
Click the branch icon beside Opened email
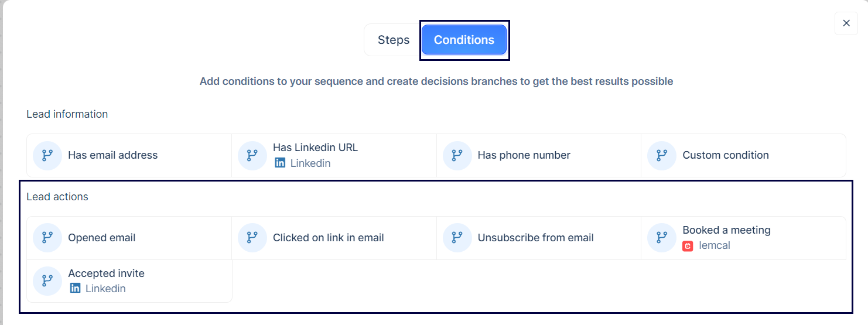[x=47, y=238]
